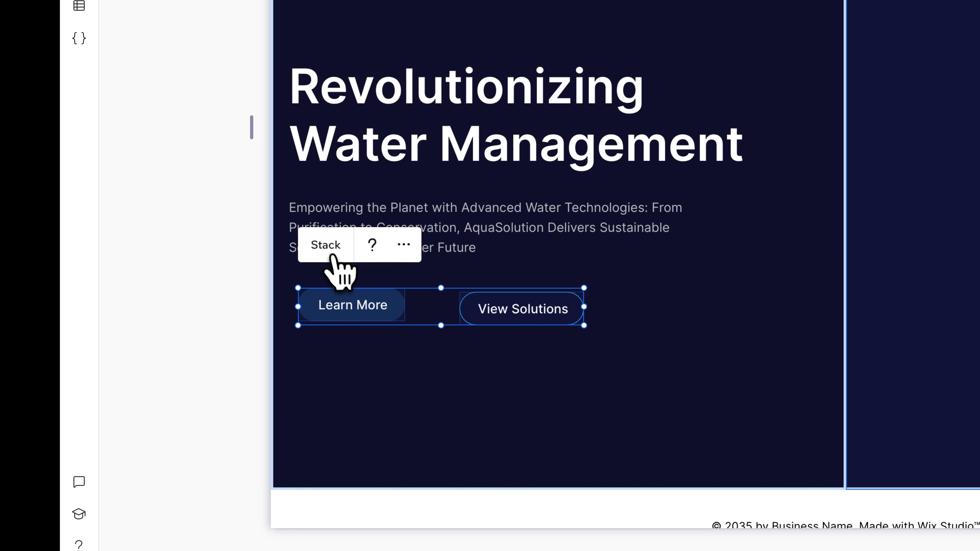The image size is (980, 551).
Task: Open the comments speech bubble icon
Action: 79,482
